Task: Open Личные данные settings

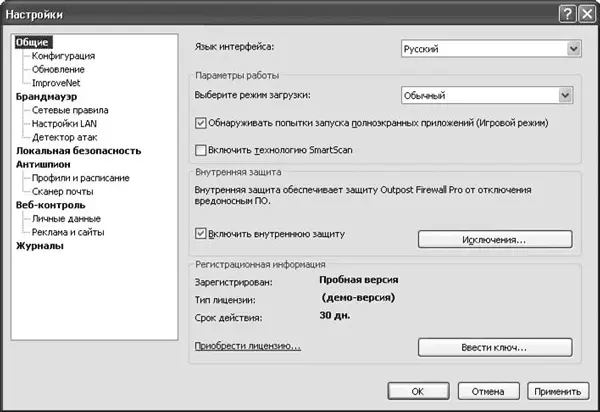Action: pos(66,219)
